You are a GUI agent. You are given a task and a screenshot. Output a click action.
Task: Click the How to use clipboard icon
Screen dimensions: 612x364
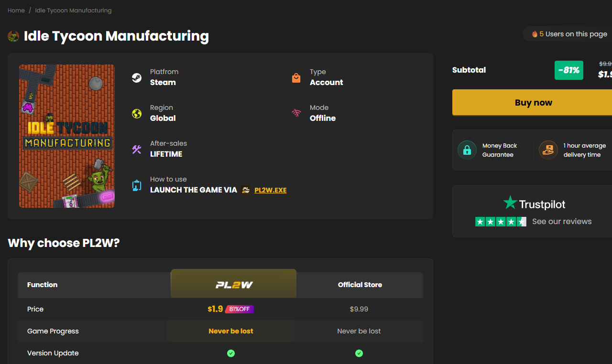(x=137, y=185)
